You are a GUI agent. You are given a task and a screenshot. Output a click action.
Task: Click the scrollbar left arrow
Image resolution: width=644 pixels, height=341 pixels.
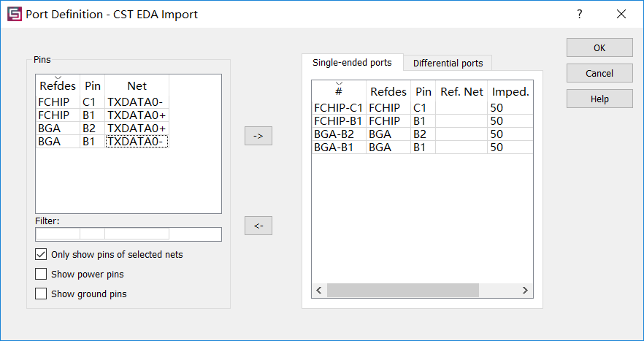(319, 290)
